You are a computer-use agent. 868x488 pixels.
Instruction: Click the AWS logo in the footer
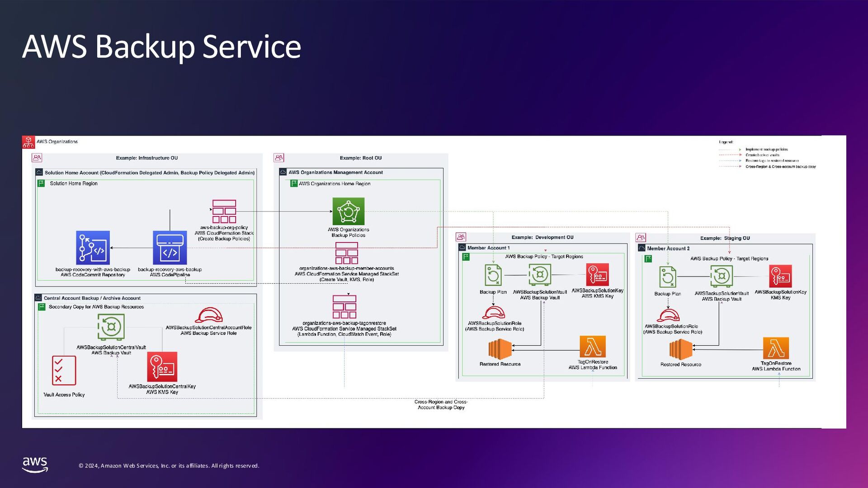point(35,465)
